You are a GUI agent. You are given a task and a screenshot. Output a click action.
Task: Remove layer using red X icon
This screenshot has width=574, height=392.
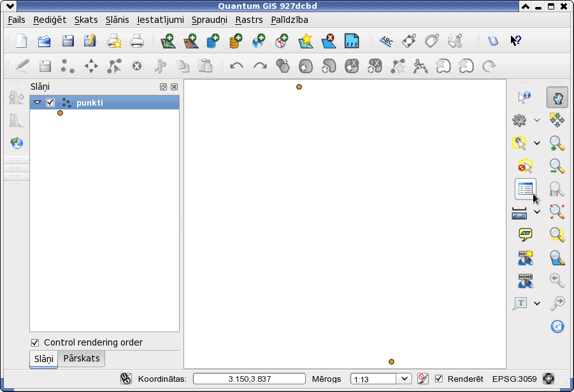pos(328,41)
